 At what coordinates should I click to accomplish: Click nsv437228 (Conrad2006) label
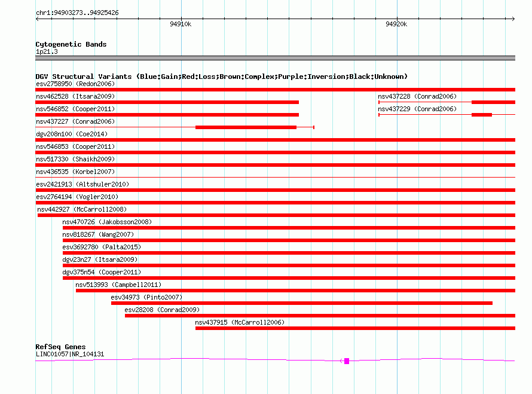pos(417,96)
